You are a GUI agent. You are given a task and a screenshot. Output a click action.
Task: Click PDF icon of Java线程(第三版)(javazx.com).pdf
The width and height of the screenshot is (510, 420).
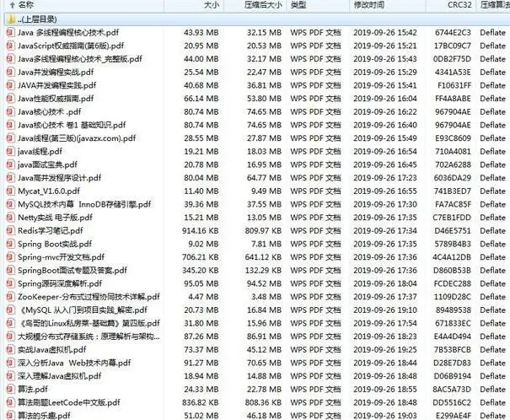point(10,138)
